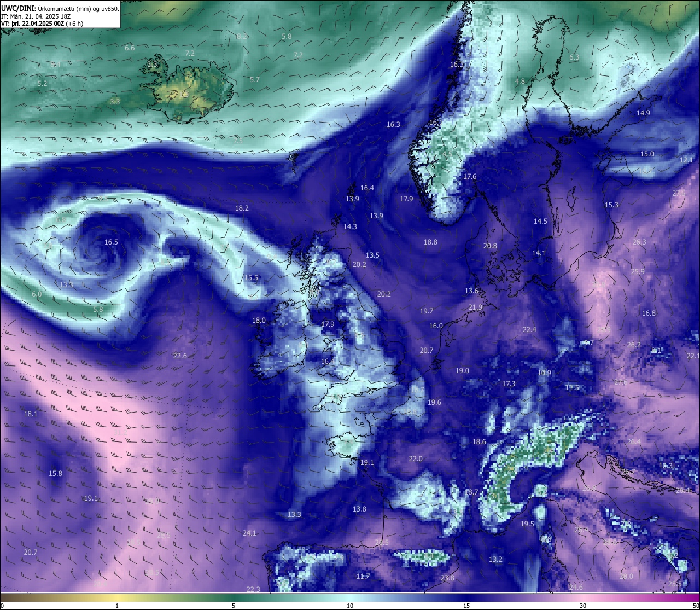Image resolution: width=700 pixels, height=610 pixels.
Task: Click the 50 tick on the color scale
Action: coord(695,606)
